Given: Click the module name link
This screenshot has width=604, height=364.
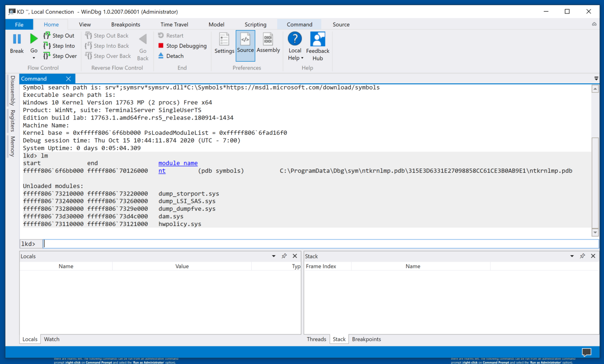Looking at the screenshot, I should (178, 163).
